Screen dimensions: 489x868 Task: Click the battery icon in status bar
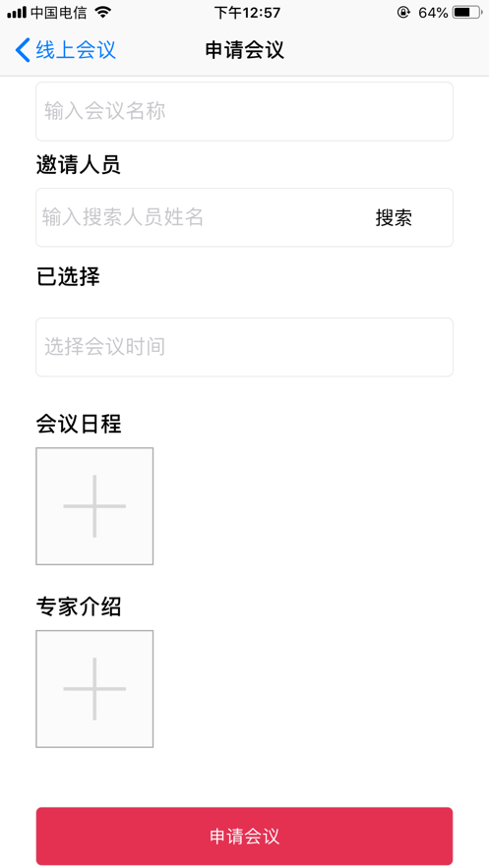(x=466, y=12)
